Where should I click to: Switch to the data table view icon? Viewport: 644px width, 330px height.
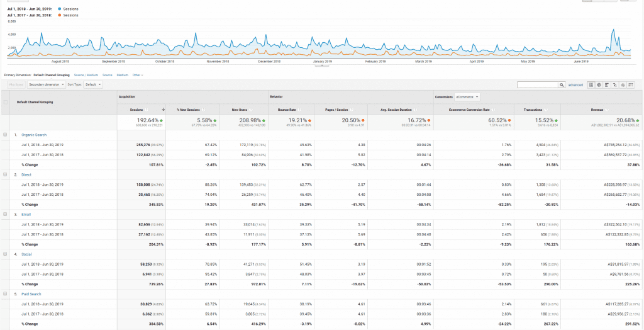(x=591, y=84)
